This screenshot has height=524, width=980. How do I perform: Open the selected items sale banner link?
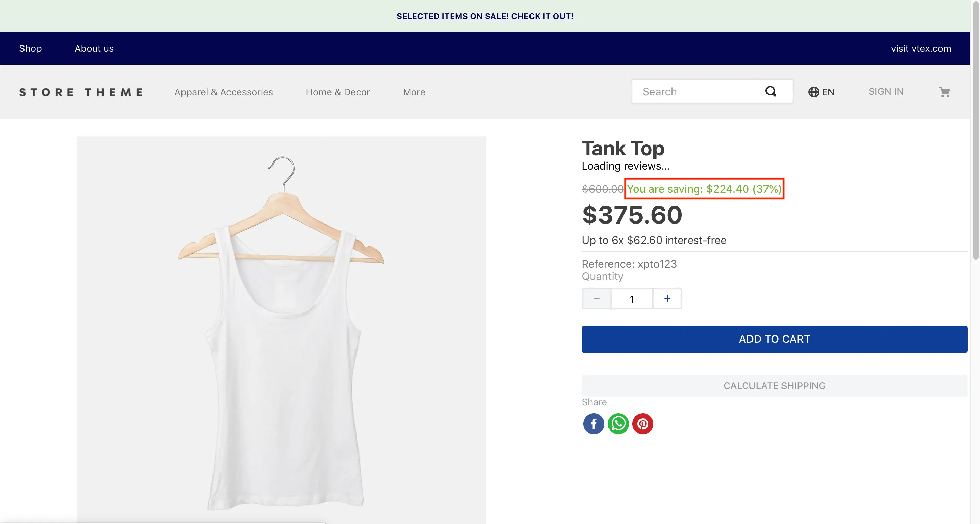[x=485, y=16]
